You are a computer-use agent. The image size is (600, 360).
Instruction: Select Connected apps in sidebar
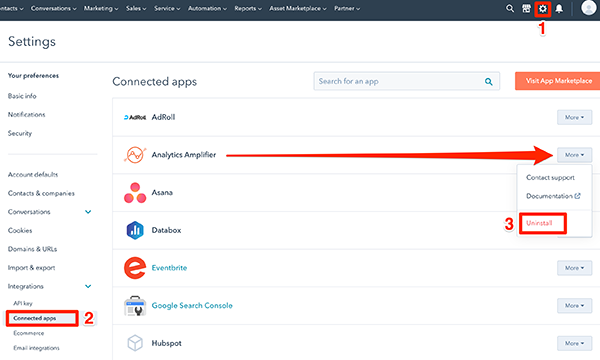[35, 318]
